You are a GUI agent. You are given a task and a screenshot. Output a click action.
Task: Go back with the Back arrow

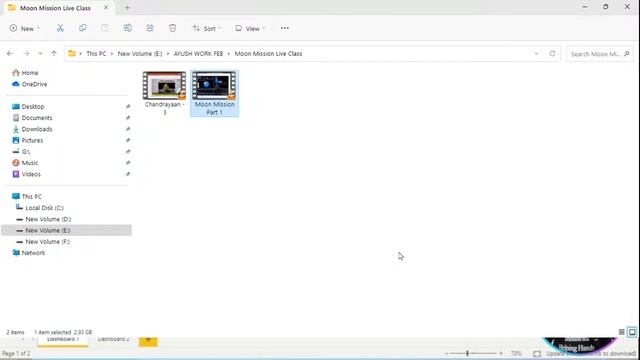(10, 53)
